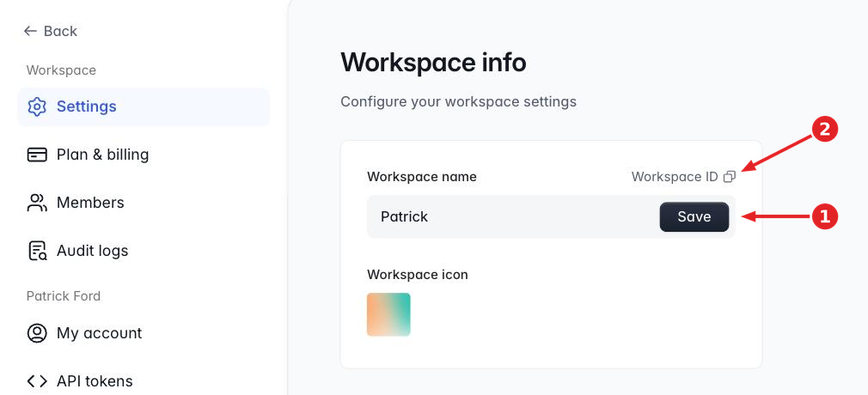The height and width of the screenshot is (395, 868).
Task: Select the Settings gear icon
Action: point(37,106)
